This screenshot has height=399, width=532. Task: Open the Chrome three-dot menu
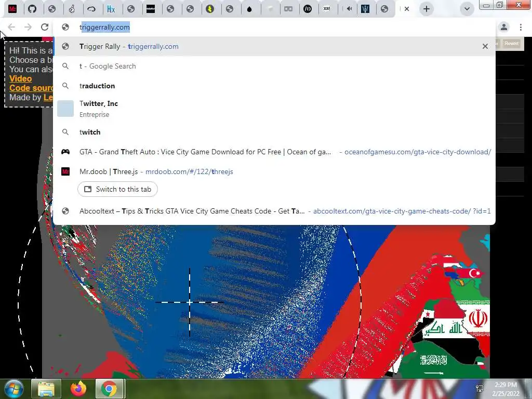(x=521, y=27)
